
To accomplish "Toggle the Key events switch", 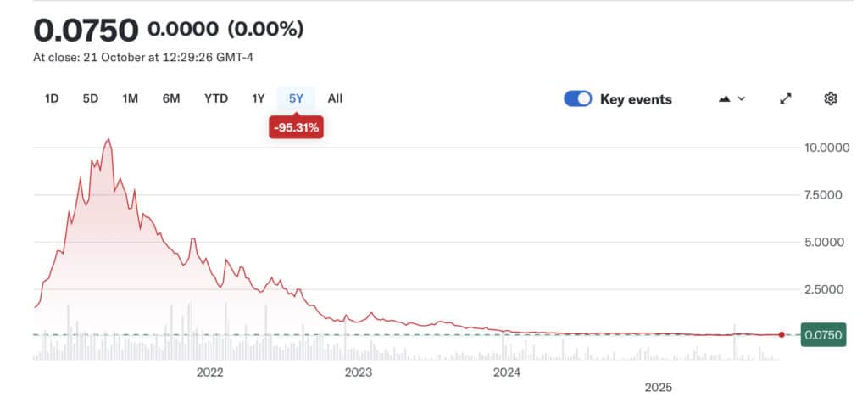I will 578,99.
